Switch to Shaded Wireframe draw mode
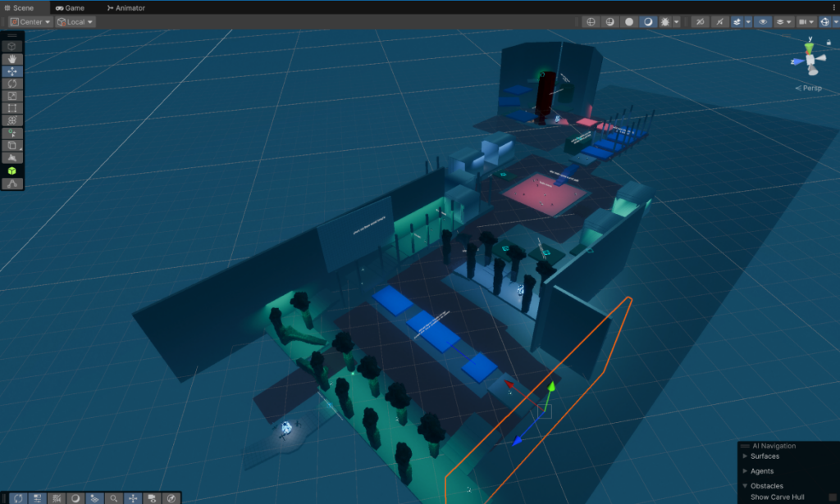This screenshot has width=840, height=504. (609, 22)
